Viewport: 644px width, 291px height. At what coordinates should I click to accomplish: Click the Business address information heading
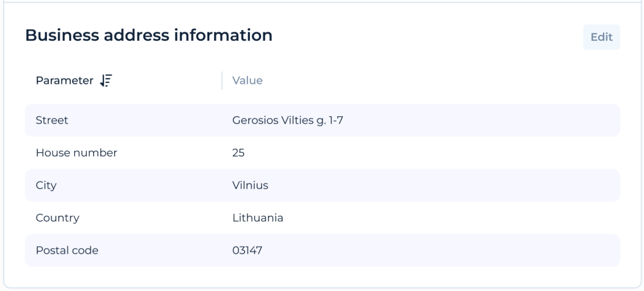point(148,35)
